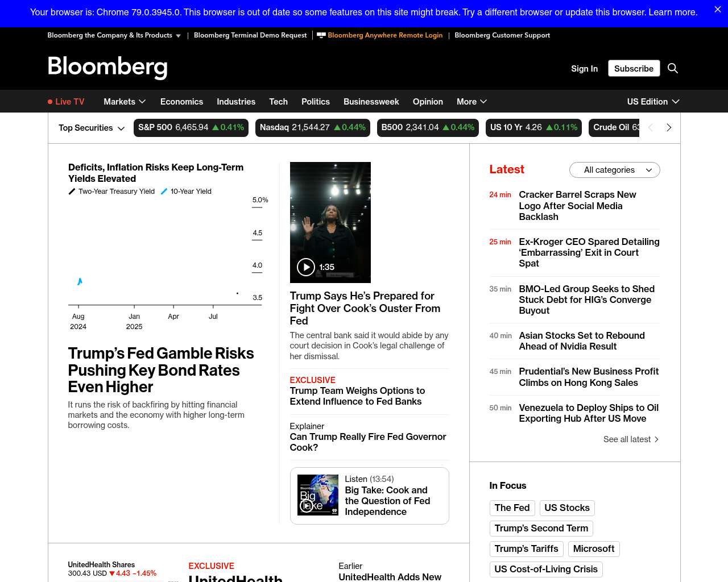This screenshot has width=728, height=582.
Task: Expand the Markets menu
Action: 125,102
